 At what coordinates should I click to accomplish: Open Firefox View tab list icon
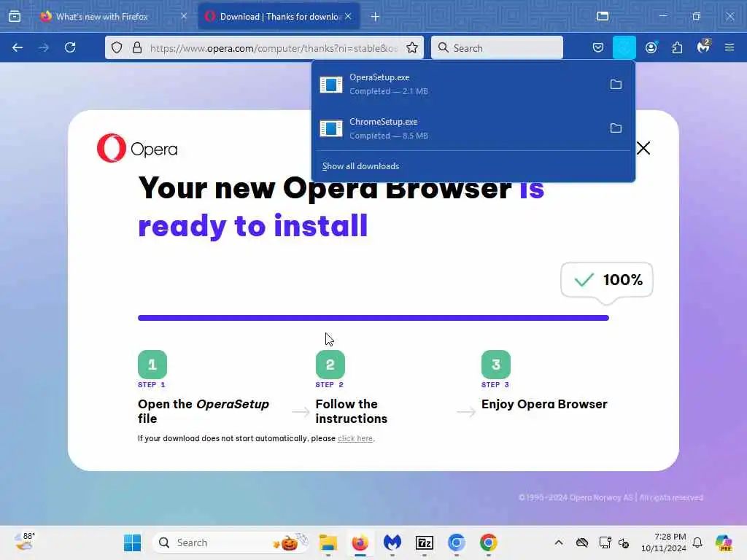15,17
